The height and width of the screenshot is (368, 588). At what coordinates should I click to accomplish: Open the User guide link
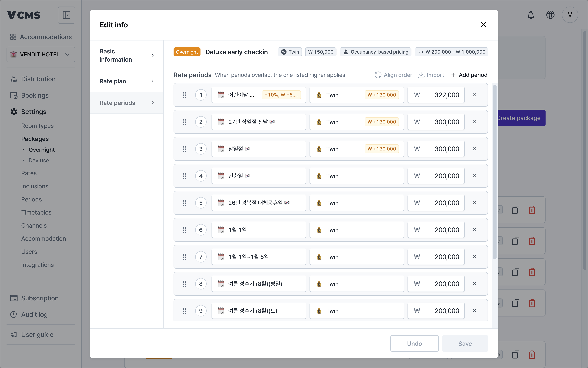[32, 334]
